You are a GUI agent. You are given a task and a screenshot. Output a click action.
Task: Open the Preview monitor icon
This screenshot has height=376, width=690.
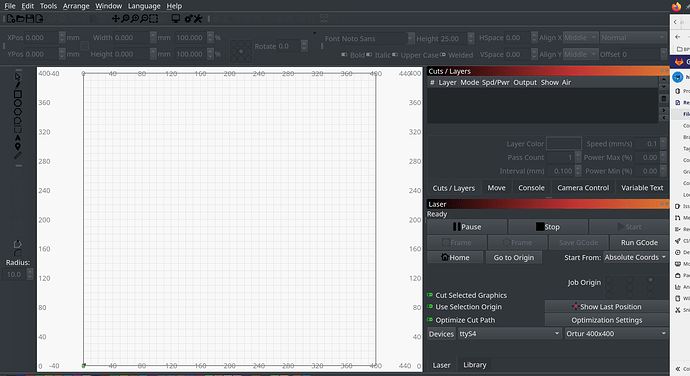click(x=176, y=18)
